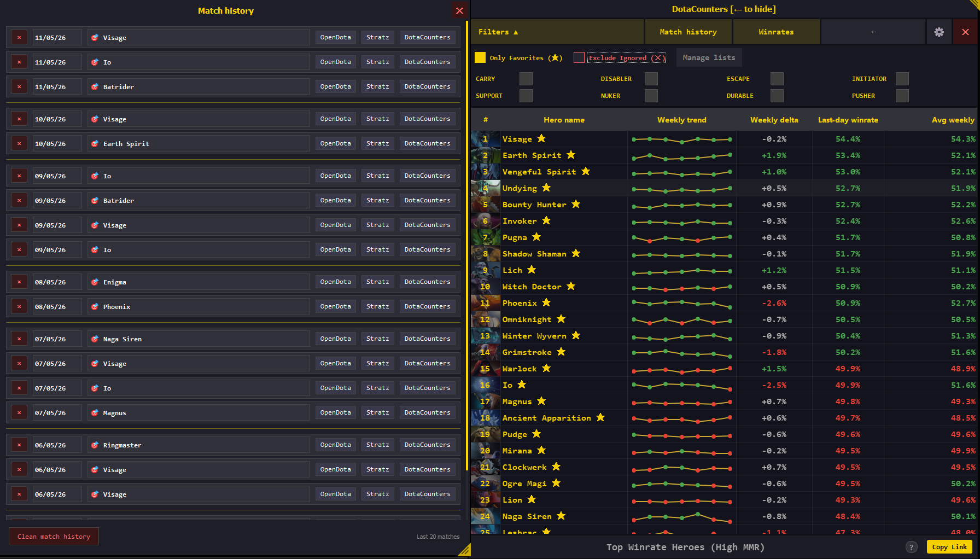Unfavorite Earth Spirit via its star

tap(571, 155)
